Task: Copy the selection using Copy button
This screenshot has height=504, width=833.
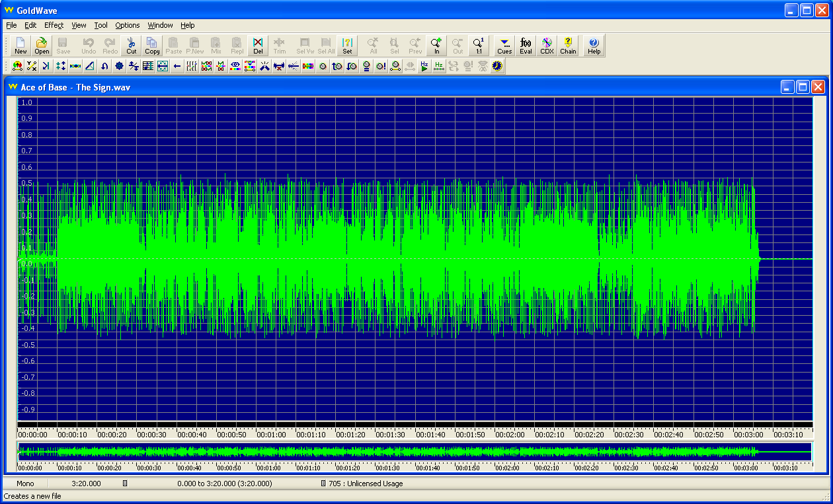Action: (x=152, y=46)
